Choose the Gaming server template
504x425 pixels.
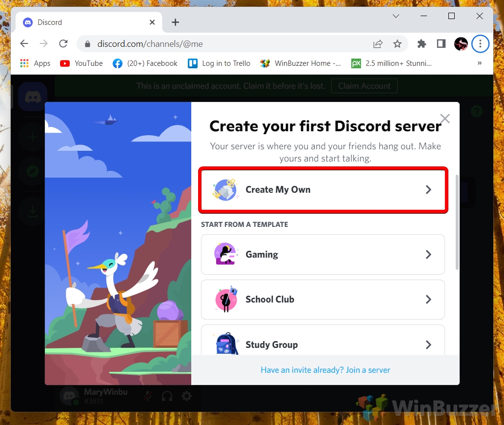(x=323, y=254)
